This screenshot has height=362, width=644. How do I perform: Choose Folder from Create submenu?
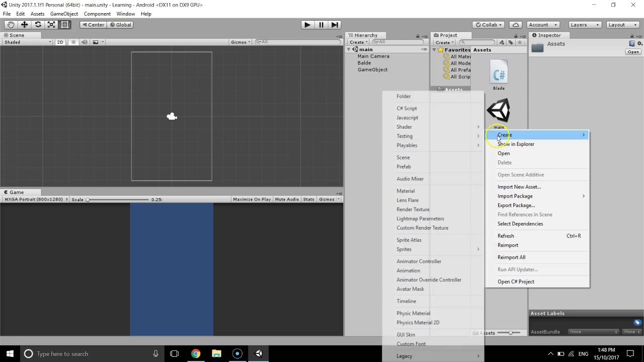click(404, 97)
